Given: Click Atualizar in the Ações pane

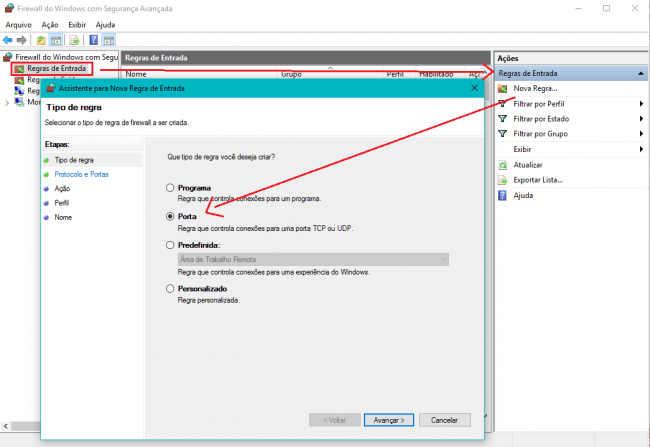Looking at the screenshot, I should (x=527, y=165).
